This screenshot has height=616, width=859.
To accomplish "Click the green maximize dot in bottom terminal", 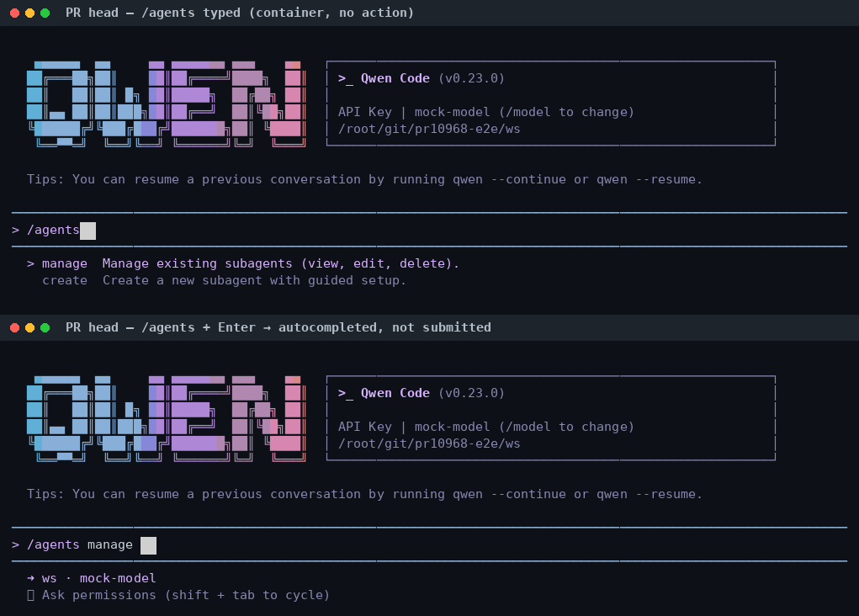I will pyautogui.click(x=45, y=327).
